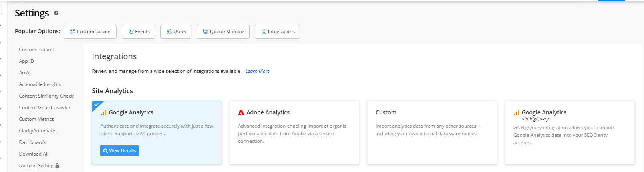This screenshot has height=172, width=644.
Task: Open Custom Metrics settings
Action: 36,119
